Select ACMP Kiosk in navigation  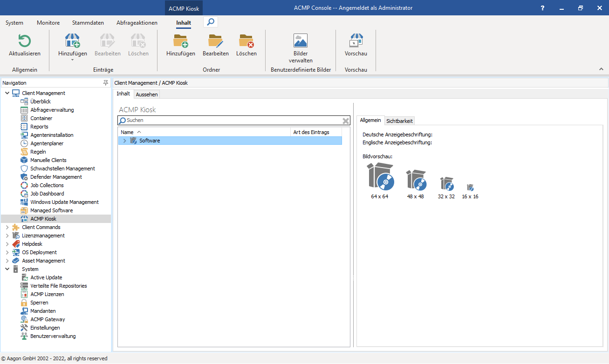43,219
